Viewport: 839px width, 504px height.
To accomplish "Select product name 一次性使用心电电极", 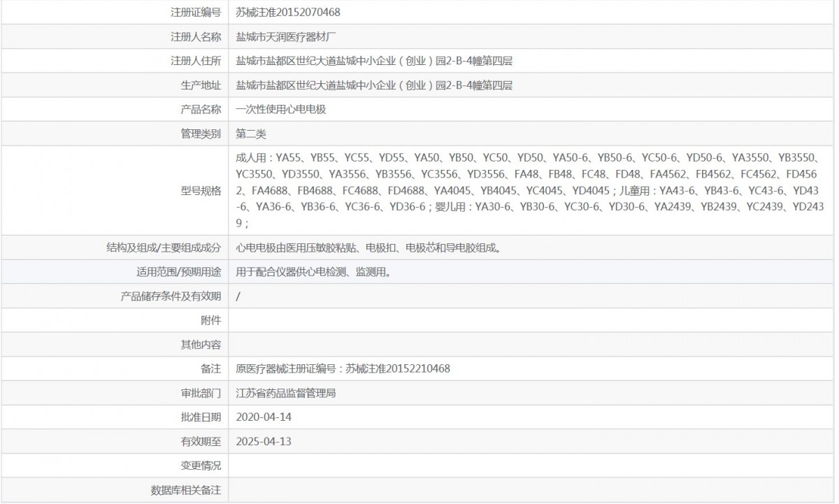I will coord(281,109).
